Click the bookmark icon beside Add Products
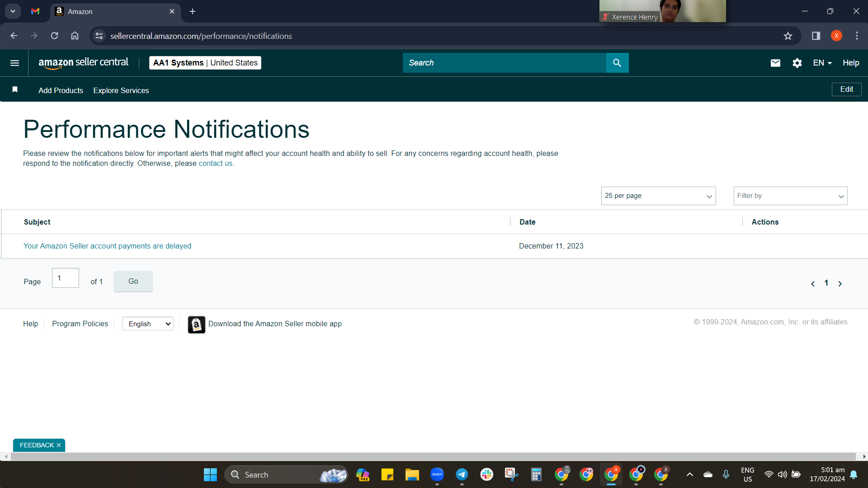 pyautogui.click(x=15, y=89)
